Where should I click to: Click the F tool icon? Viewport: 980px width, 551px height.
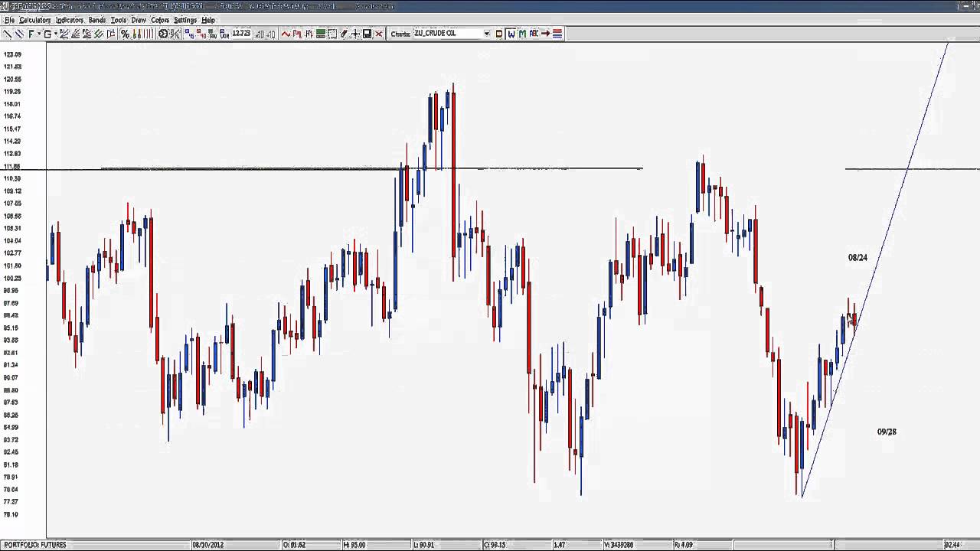(x=31, y=34)
